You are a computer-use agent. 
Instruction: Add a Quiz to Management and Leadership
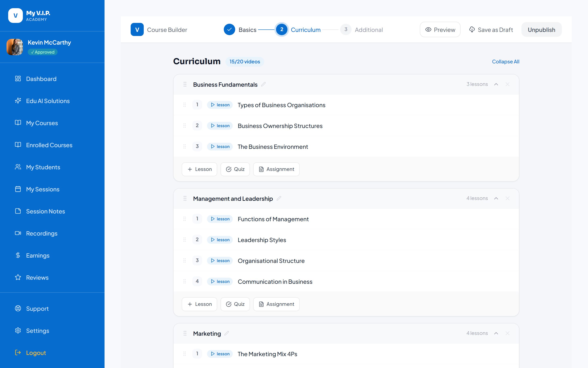(235, 304)
